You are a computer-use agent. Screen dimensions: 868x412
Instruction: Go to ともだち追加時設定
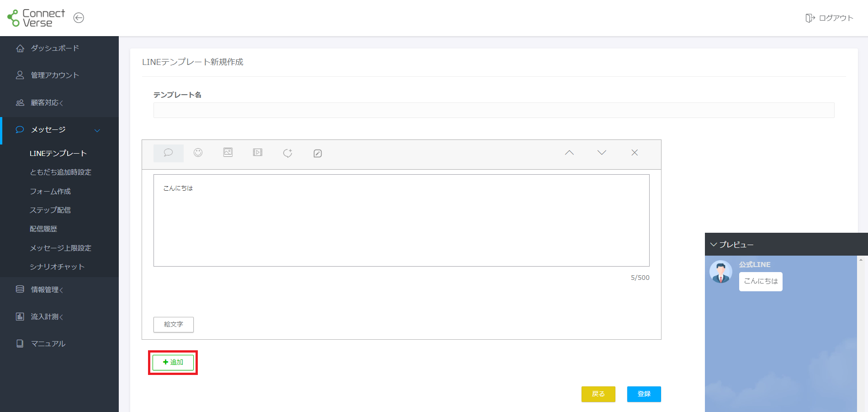[x=60, y=172]
